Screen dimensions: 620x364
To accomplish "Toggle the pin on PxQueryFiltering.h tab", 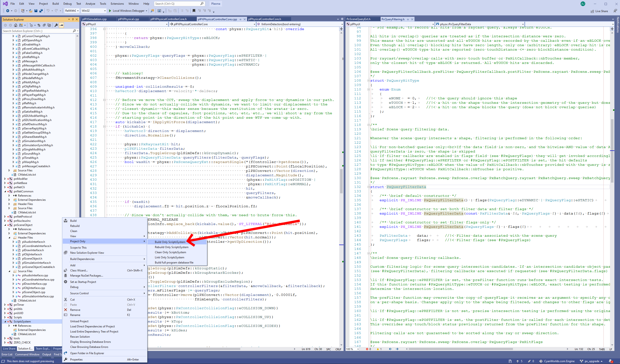I will [x=408, y=19].
